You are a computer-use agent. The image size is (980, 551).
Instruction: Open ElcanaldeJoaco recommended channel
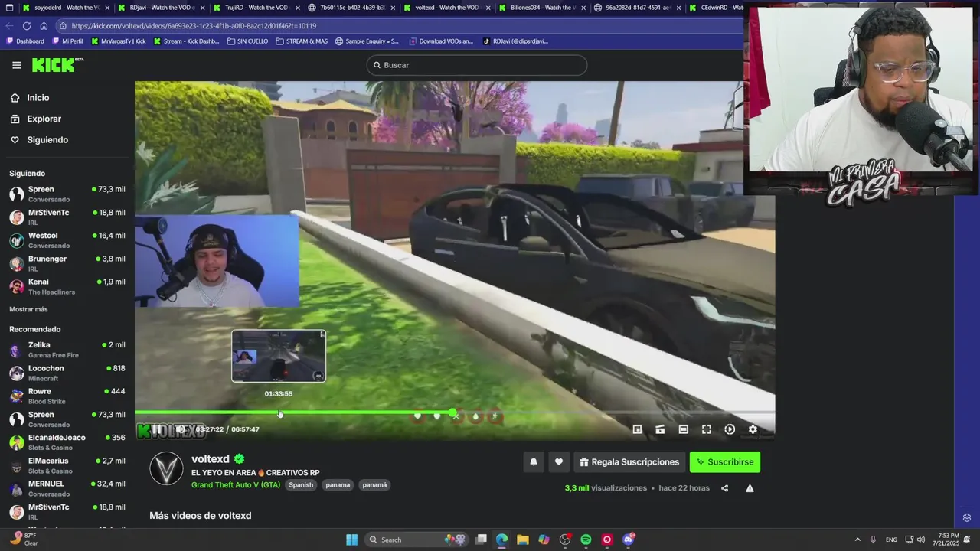click(x=67, y=442)
